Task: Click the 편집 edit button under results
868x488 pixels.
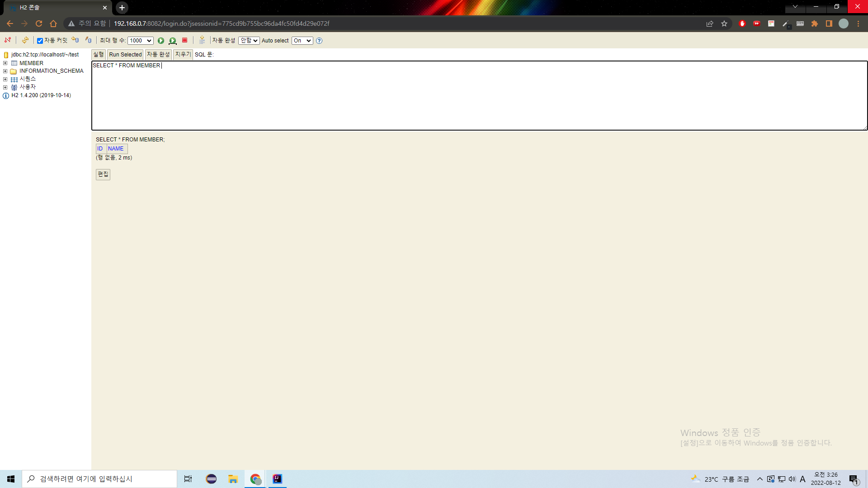Action: 103,174
